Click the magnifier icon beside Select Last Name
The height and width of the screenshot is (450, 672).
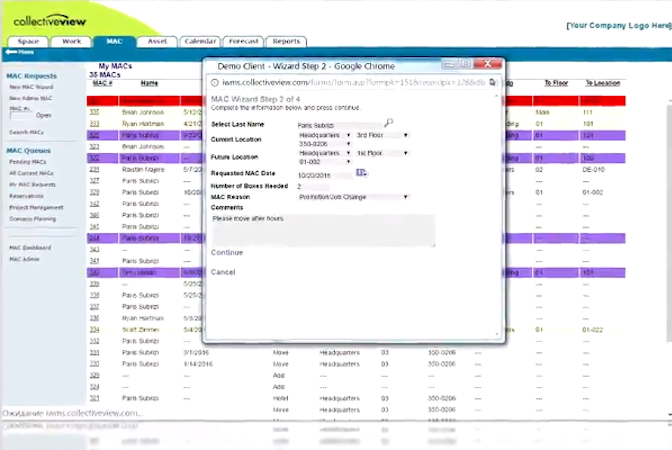[388, 123]
